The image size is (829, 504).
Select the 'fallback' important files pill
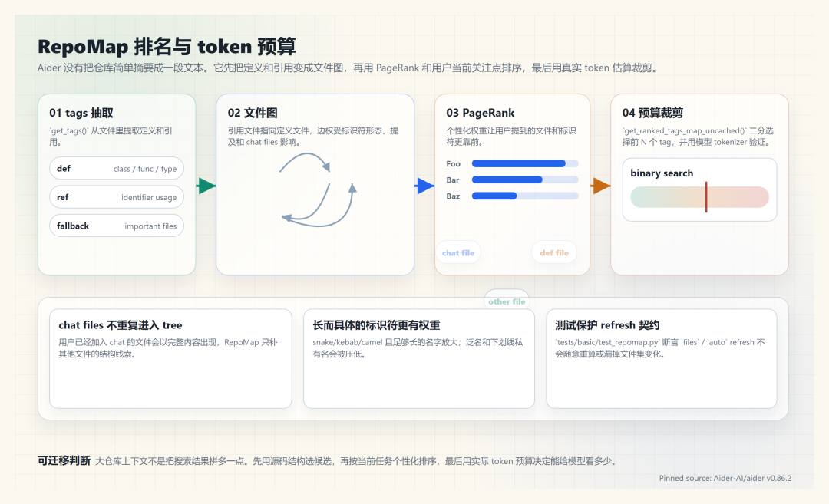[117, 226]
